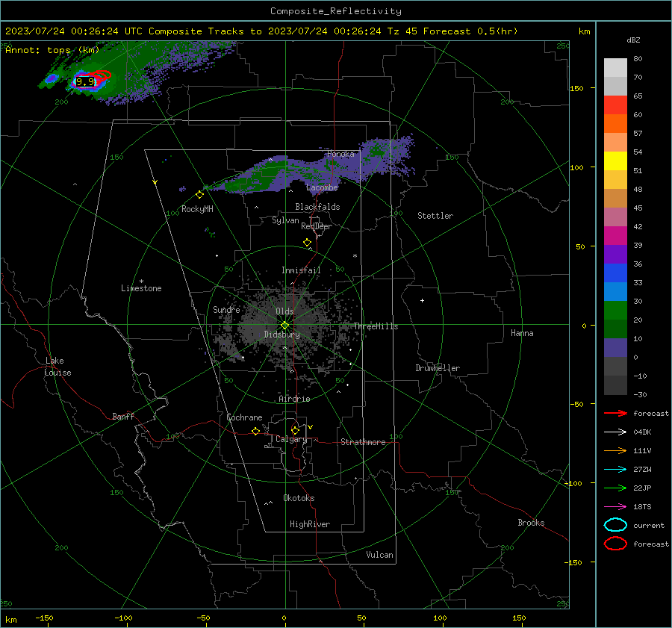Screen dimensions: 672x628
Task: Click the Hanna label on map
Action: (x=522, y=333)
